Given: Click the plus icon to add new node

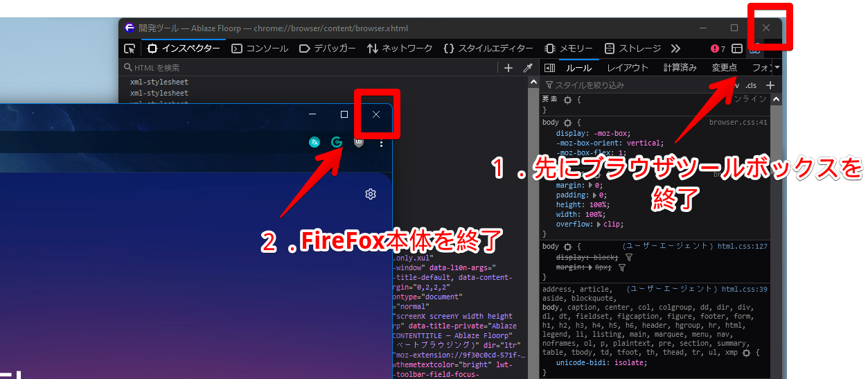Looking at the screenshot, I should 508,67.
